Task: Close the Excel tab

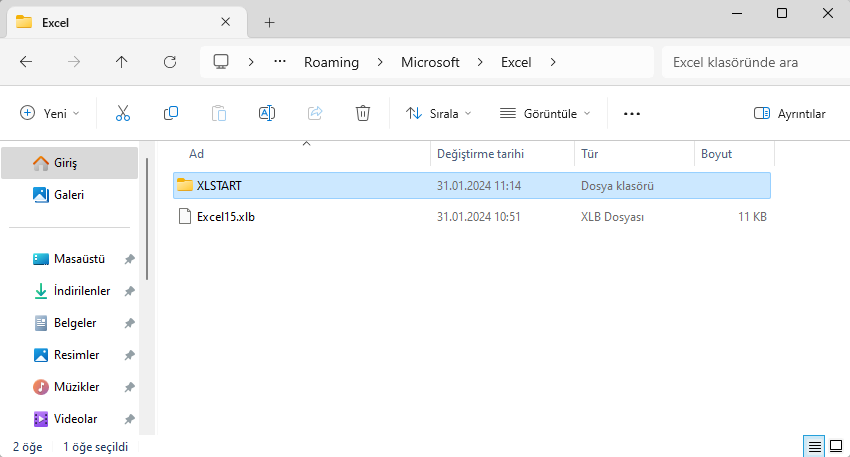Action: tap(226, 22)
